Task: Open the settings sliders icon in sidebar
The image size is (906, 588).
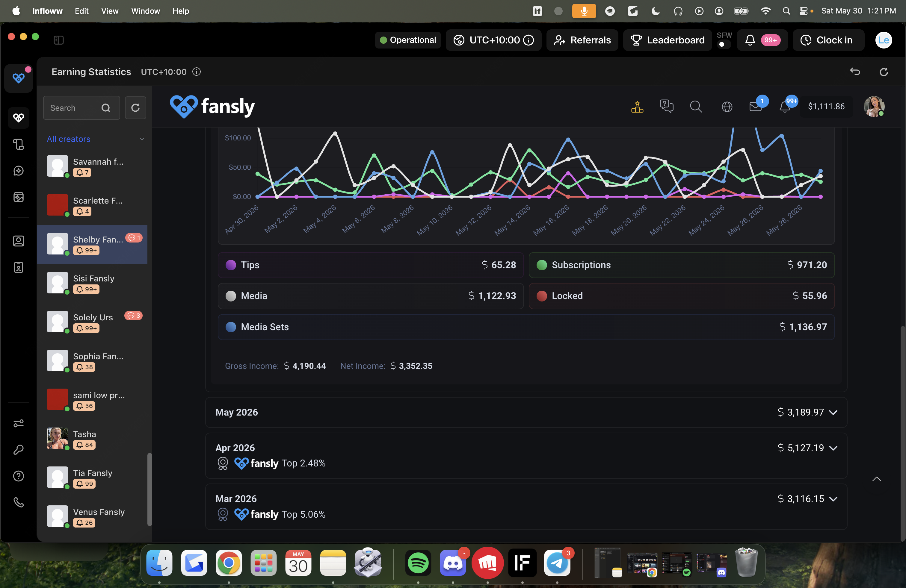Action: tap(19, 423)
